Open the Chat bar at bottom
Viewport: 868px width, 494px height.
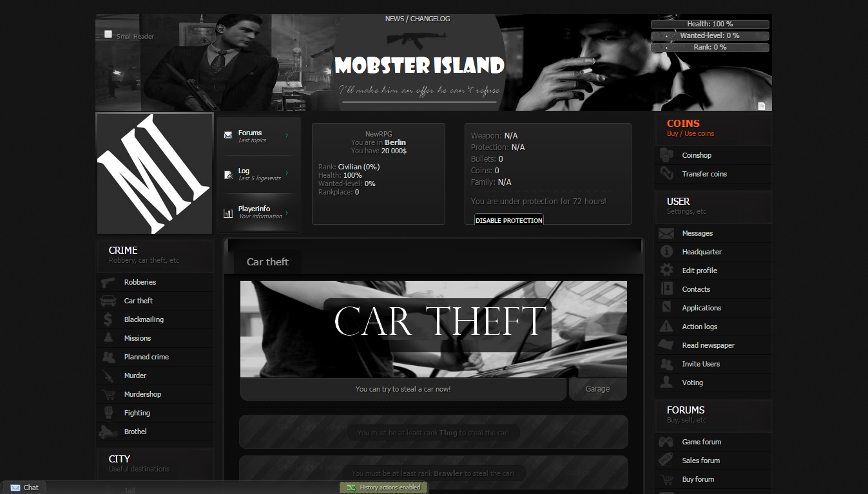click(x=24, y=488)
